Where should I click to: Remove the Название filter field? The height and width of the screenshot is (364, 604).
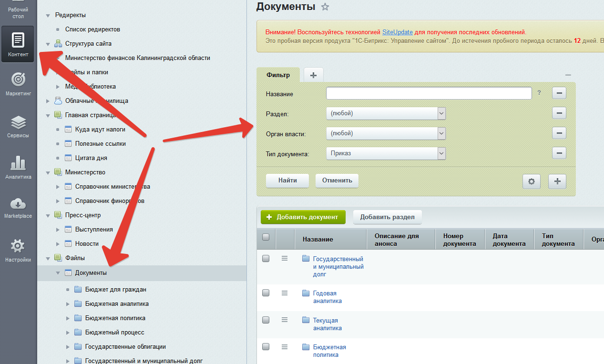(x=559, y=93)
